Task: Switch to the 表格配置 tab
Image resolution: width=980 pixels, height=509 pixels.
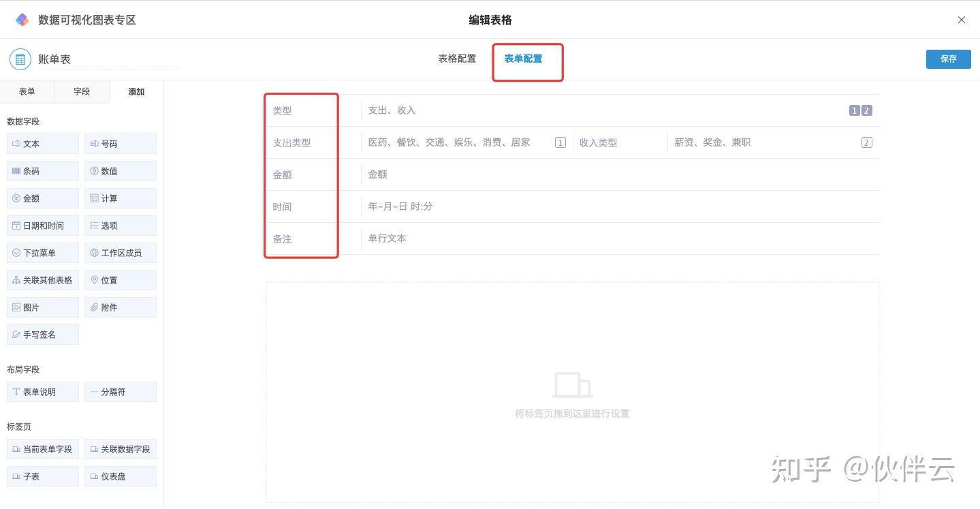Action: tap(457, 59)
